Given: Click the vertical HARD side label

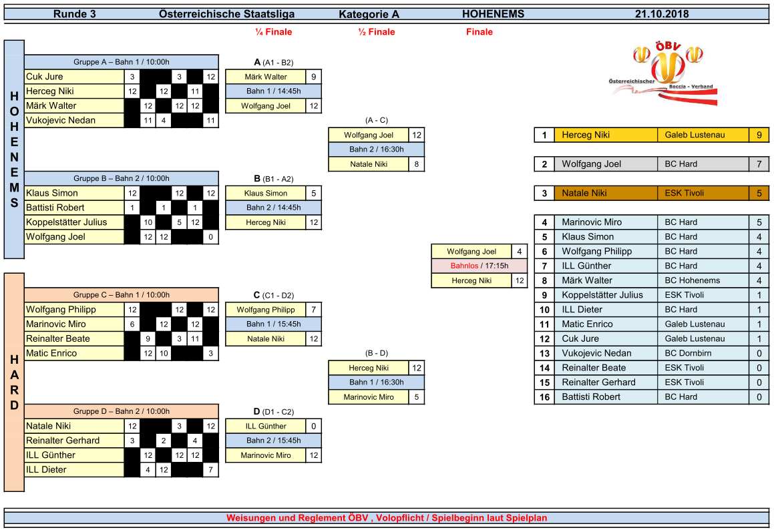Looking at the screenshot, I should click(14, 382).
